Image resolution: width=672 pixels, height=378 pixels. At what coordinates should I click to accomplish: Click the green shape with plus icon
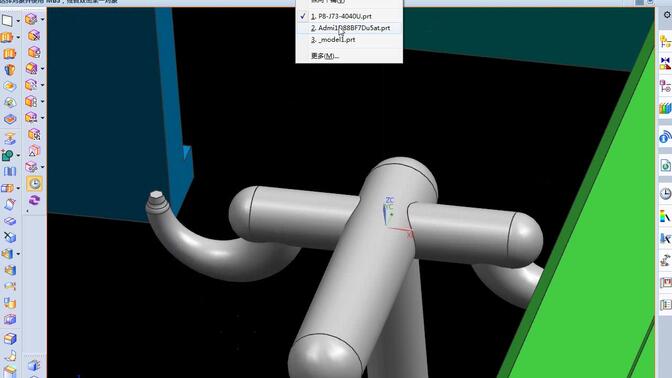[x=7, y=155]
